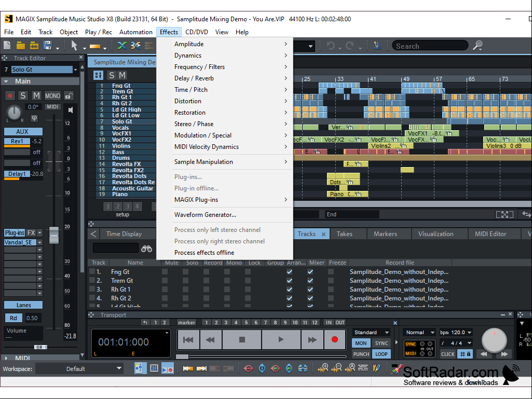This screenshot has width=532, height=399.
Task: Click the green-blue crossfade icon in toolbar
Action: [122, 46]
